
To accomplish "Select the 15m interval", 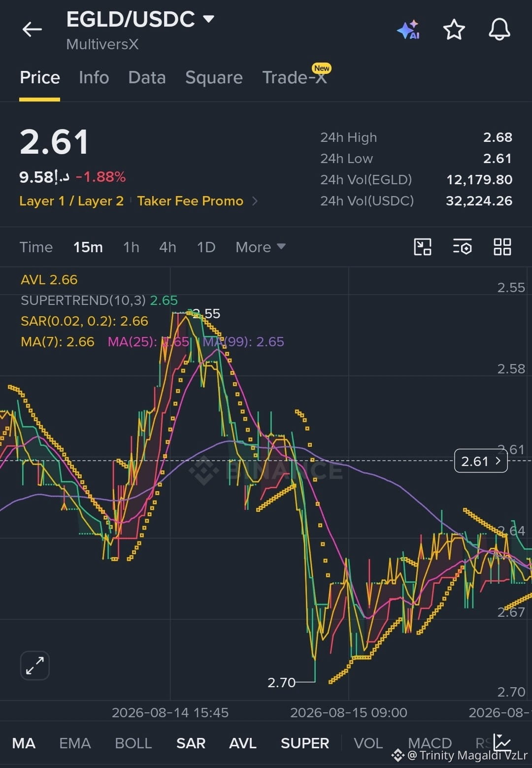I will [88, 247].
